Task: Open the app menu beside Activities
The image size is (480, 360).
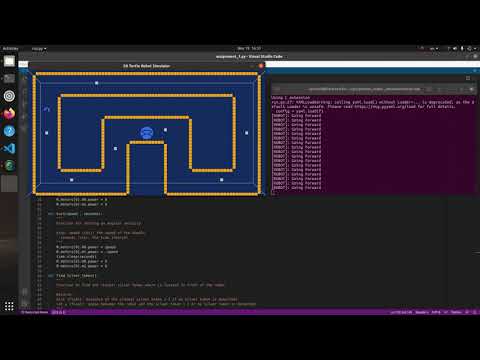Action: (39, 49)
